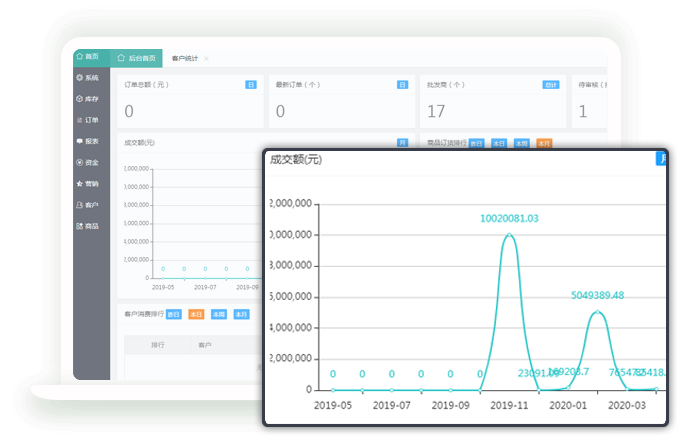The height and width of the screenshot is (440, 683).
Task: Select the 订单 orders sidebar item
Action: (88, 120)
